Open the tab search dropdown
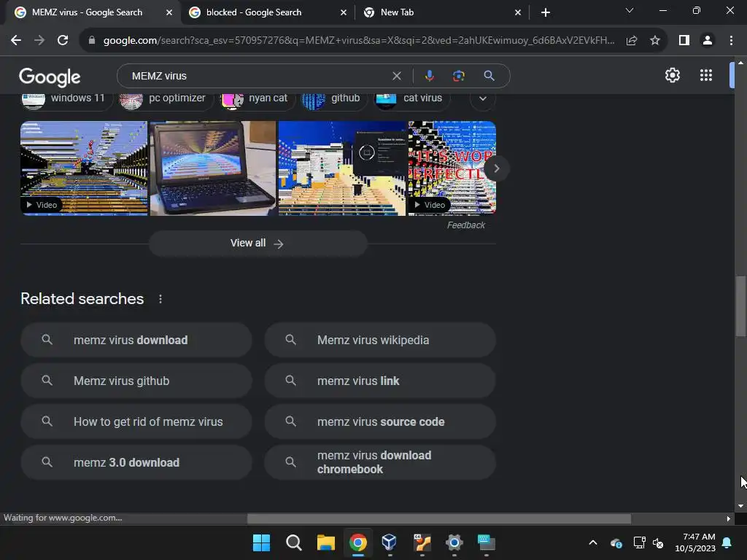The image size is (747, 560). coord(630,10)
